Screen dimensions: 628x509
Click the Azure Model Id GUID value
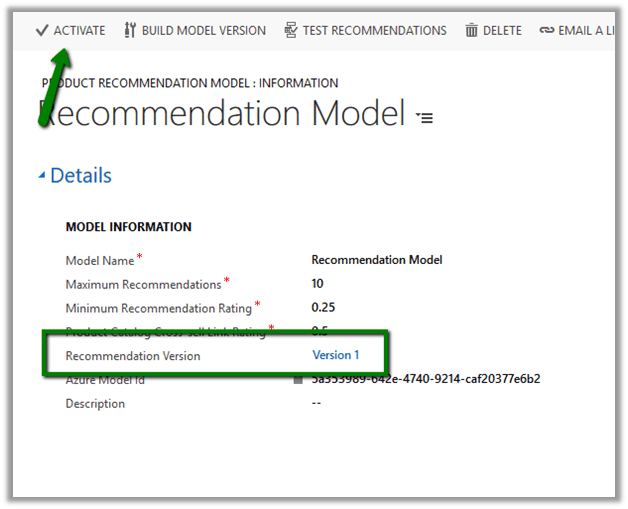tap(426, 379)
